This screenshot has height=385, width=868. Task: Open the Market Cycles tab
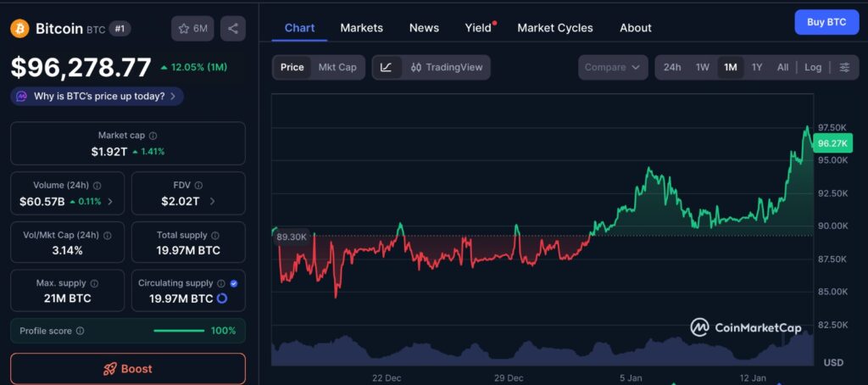(554, 28)
